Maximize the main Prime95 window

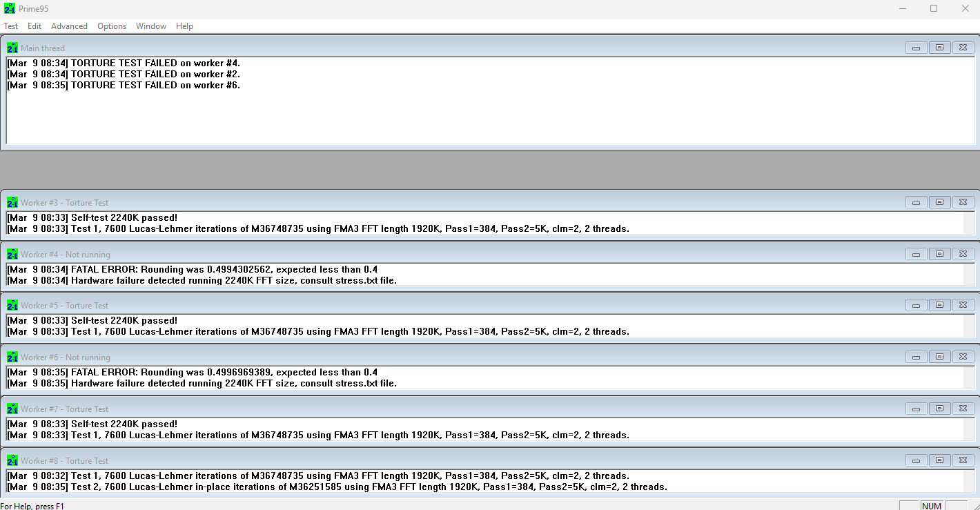coord(934,8)
